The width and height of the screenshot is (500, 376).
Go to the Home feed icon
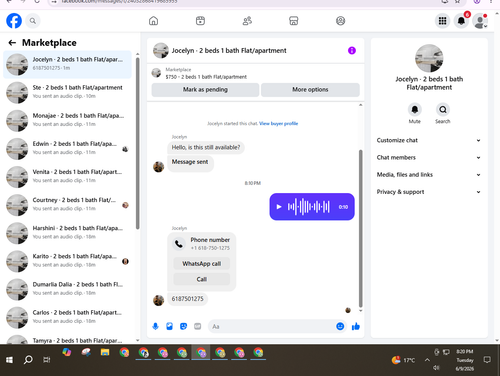click(153, 21)
